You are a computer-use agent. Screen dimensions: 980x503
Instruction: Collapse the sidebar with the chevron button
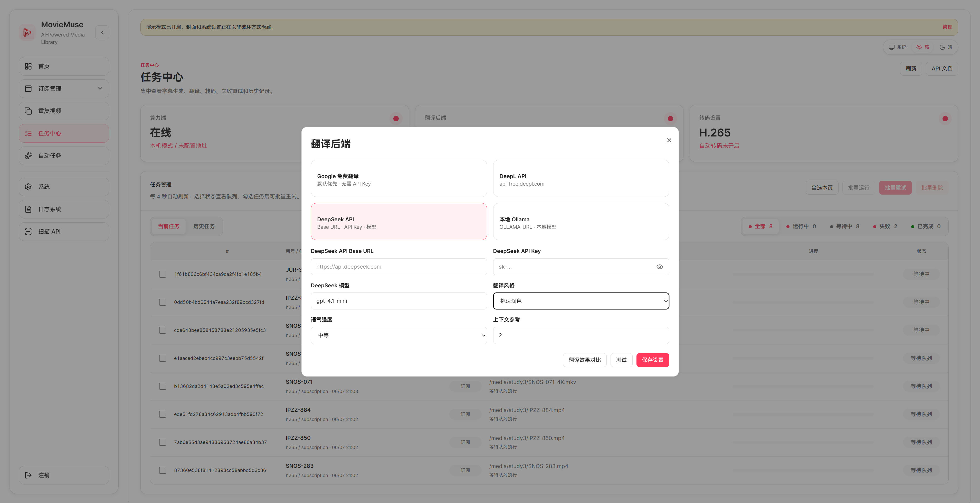(102, 32)
